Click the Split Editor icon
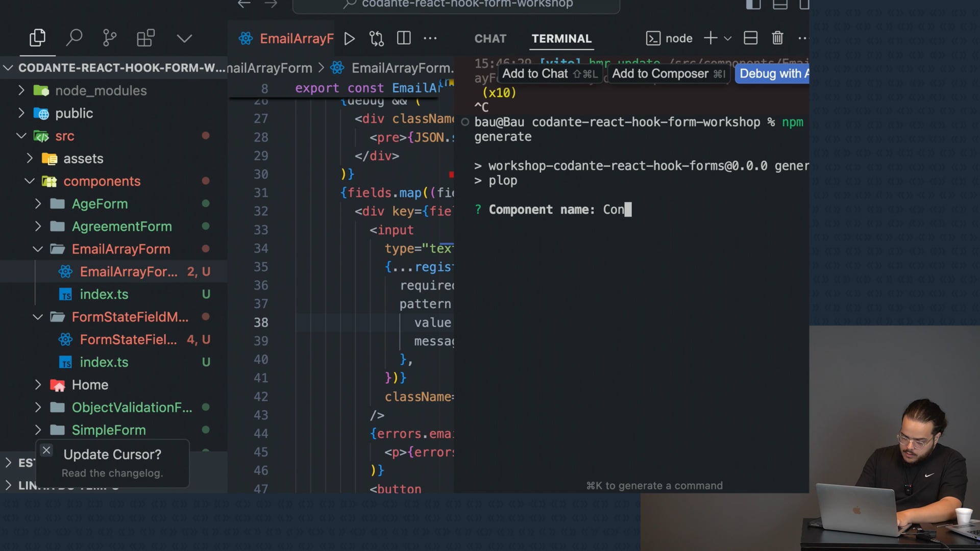 (x=404, y=39)
